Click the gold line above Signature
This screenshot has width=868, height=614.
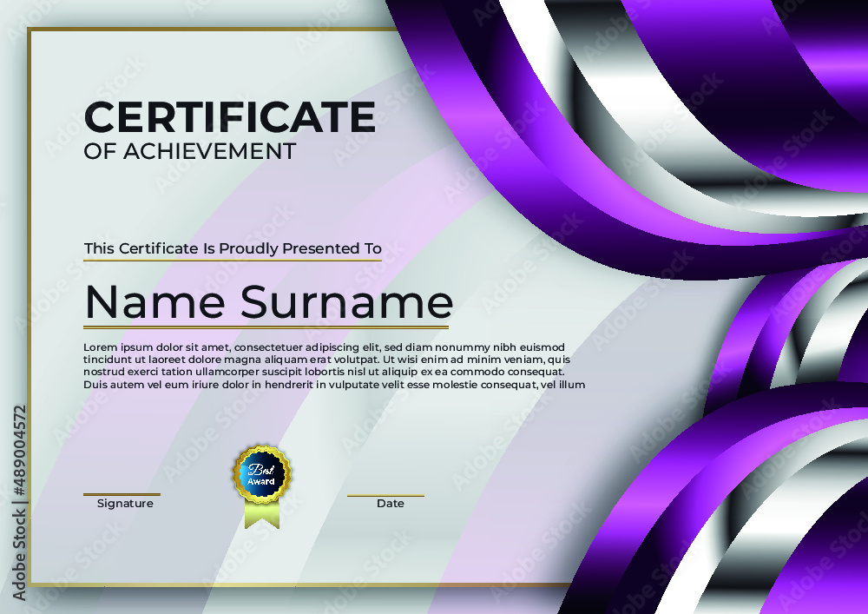coord(122,494)
